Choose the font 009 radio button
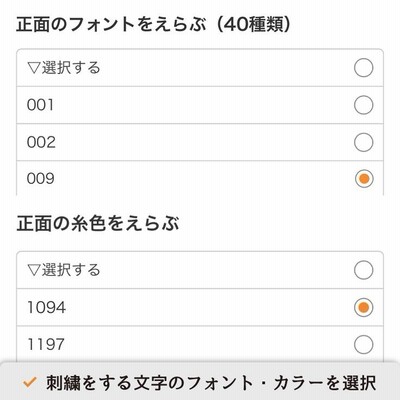The height and width of the screenshot is (400, 400). (x=364, y=179)
